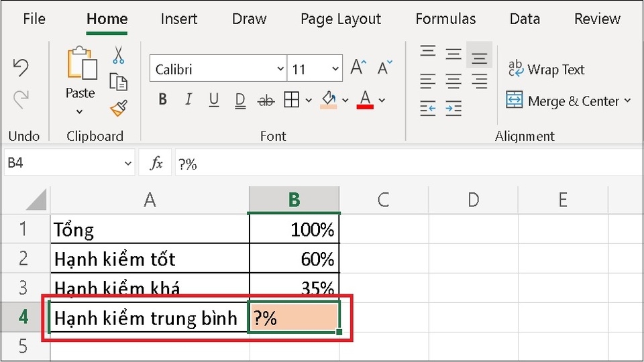Click the Undo arrow icon
The height and width of the screenshot is (362, 644).
[21, 68]
